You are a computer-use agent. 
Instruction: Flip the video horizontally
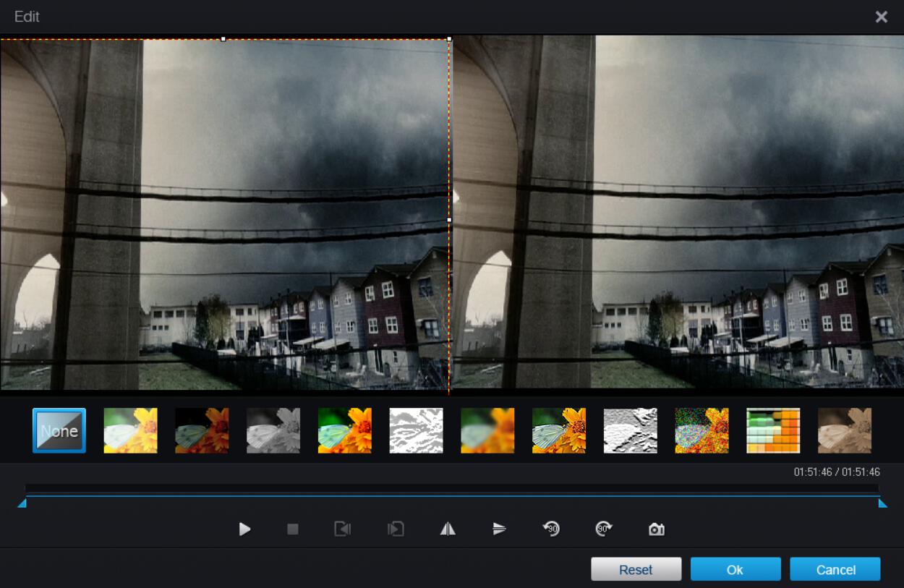click(448, 529)
